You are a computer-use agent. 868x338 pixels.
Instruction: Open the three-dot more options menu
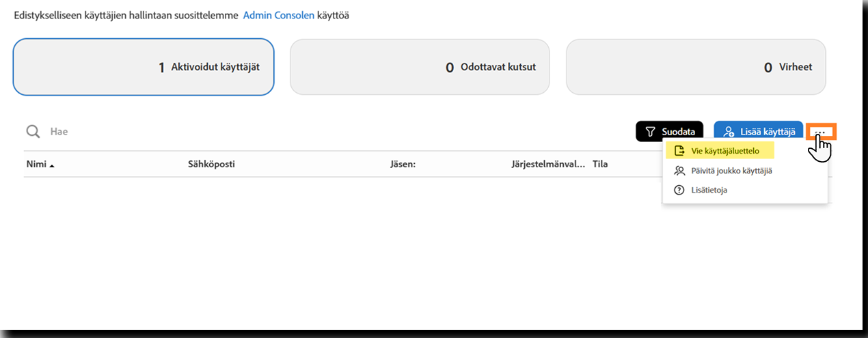click(x=821, y=130)
